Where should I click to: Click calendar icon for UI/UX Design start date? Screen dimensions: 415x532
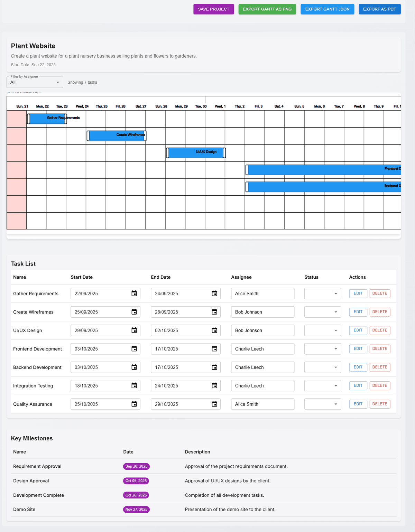tap(134, 330)
